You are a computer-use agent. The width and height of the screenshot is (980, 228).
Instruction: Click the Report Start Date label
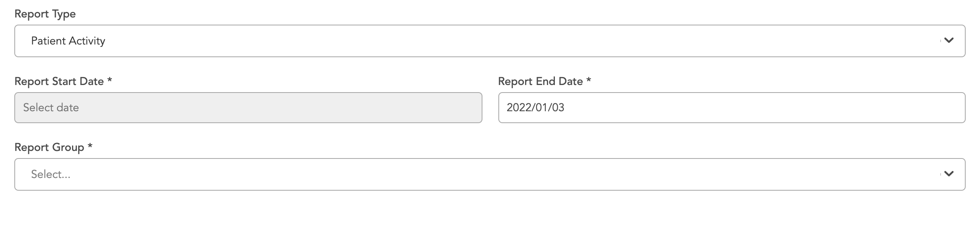tap(59, 81)
